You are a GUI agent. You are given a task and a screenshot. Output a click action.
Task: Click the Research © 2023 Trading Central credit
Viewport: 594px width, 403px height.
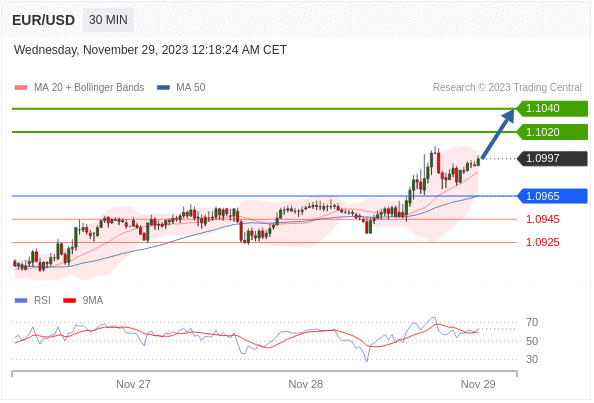[507, 87]
